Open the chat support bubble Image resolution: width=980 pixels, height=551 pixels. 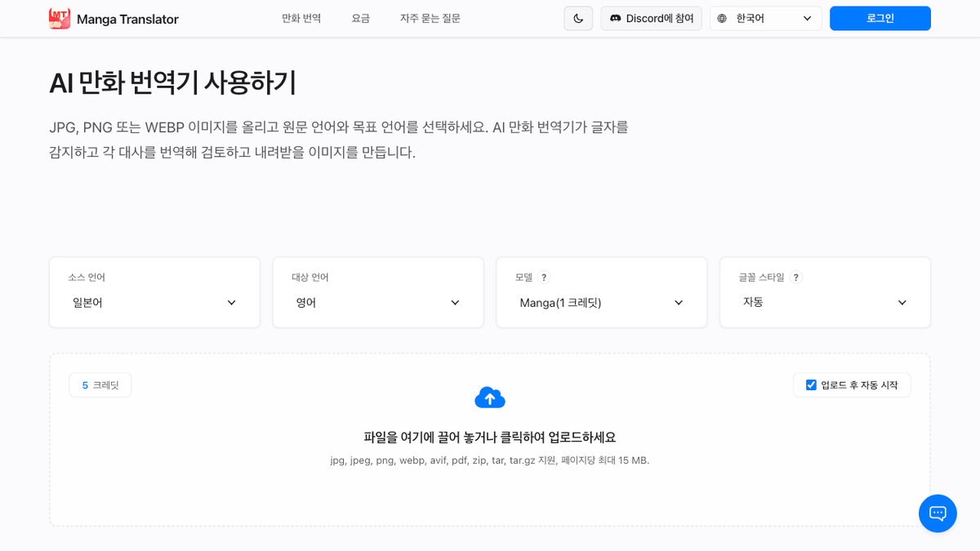938,513
